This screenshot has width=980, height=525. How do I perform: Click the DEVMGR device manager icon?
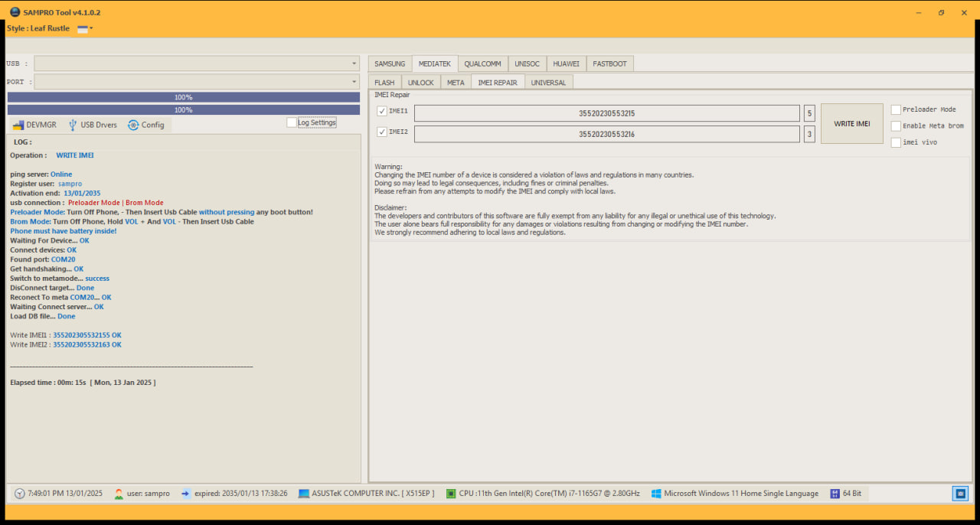click(18, 125)
